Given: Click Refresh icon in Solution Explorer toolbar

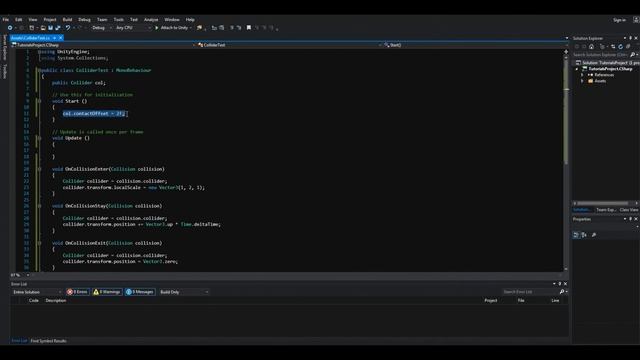Looking at the screenshot, I should coord(620,47).
